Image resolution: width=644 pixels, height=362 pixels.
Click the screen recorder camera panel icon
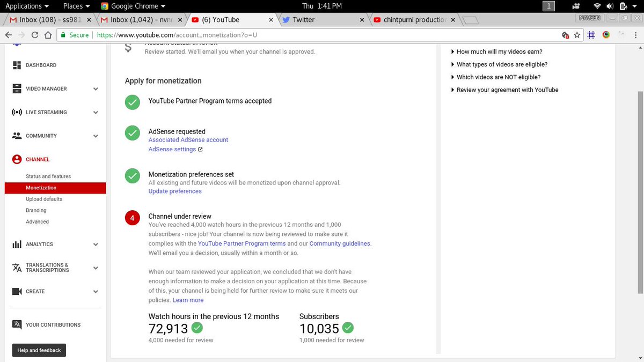(576, 6)
